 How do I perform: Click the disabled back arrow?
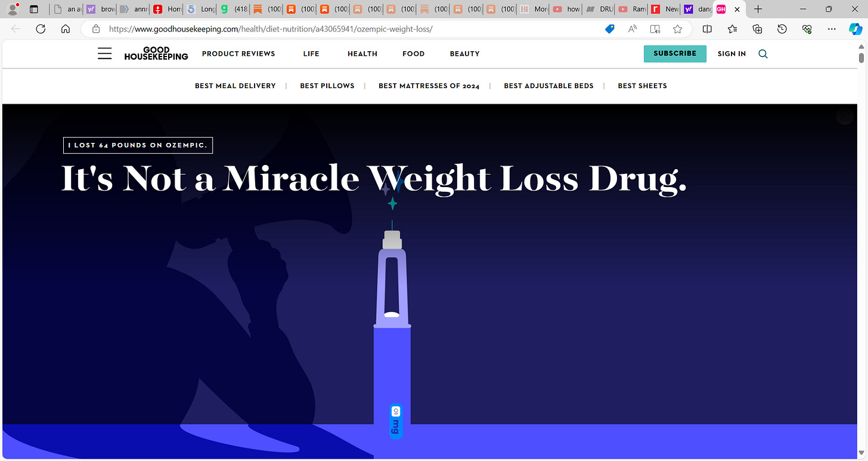pyautogui.click(x=15, y=29)
